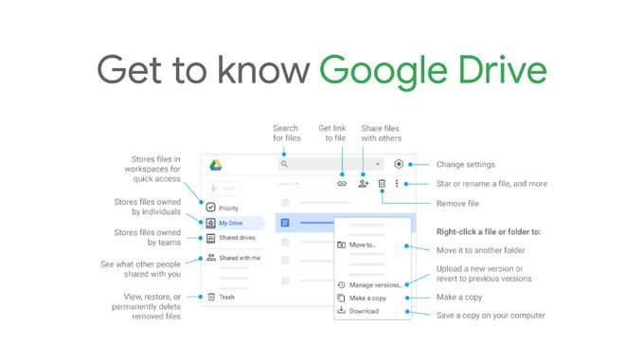The height and width of the screenshot is (363, 644).
Task: Expand the search options dropdown arrow
Action: 378,164
